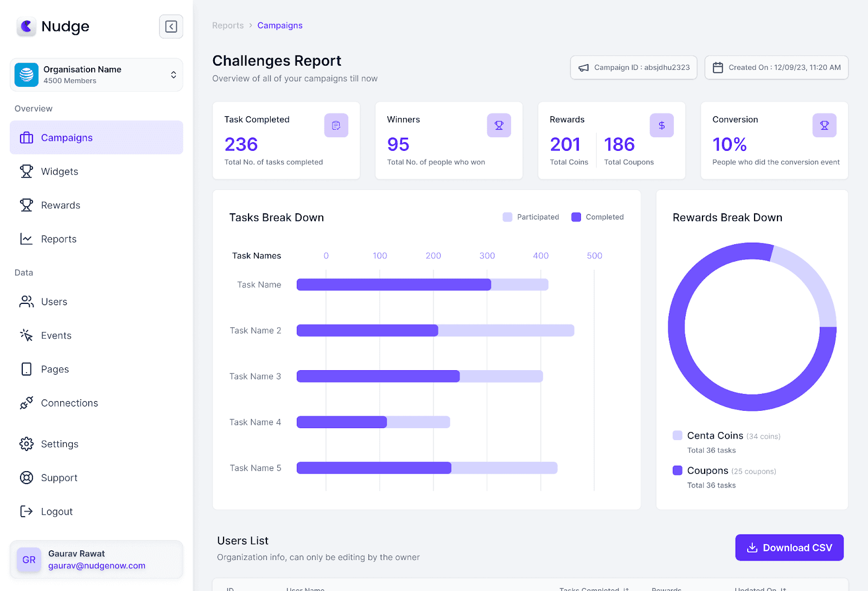Click the Support lifebuoy icon
The width and height of the screenshot is (868, 591).
point(26,478)
